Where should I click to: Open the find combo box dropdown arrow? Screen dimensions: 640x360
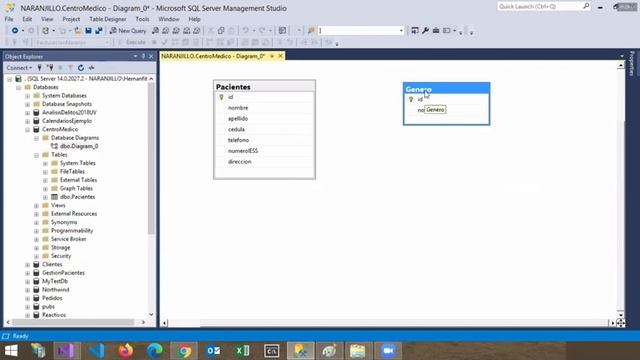(x=401, y=31)
